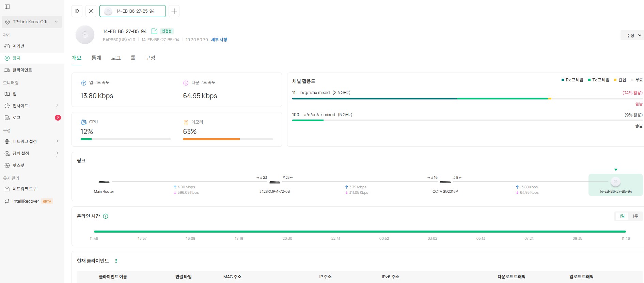Select the 1일 time range
Viewport: 644px width, 283px height.
(x=622, y=216)
